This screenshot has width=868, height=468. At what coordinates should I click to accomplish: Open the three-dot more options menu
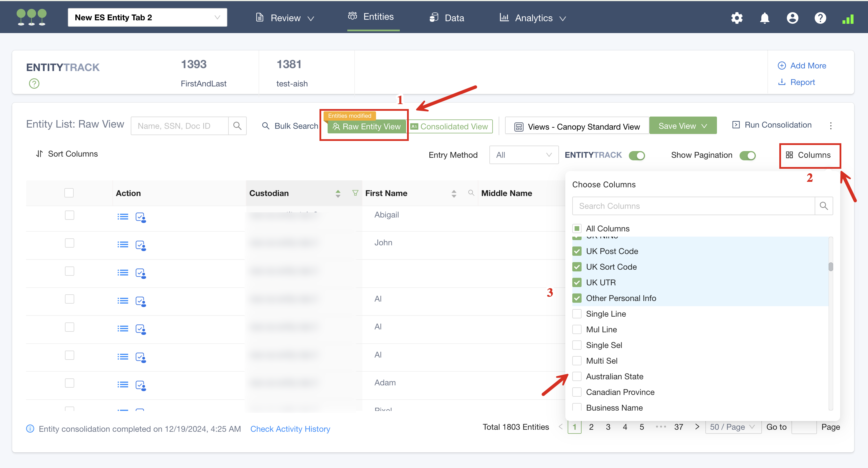831,126
